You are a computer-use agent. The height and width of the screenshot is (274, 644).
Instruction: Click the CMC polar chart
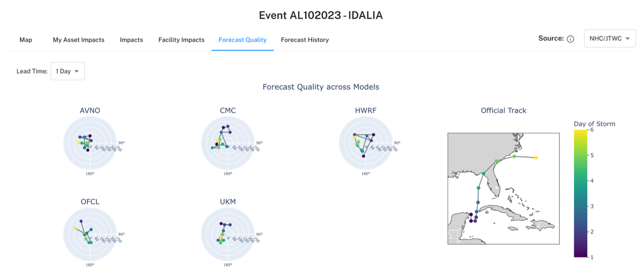[227, 143]
